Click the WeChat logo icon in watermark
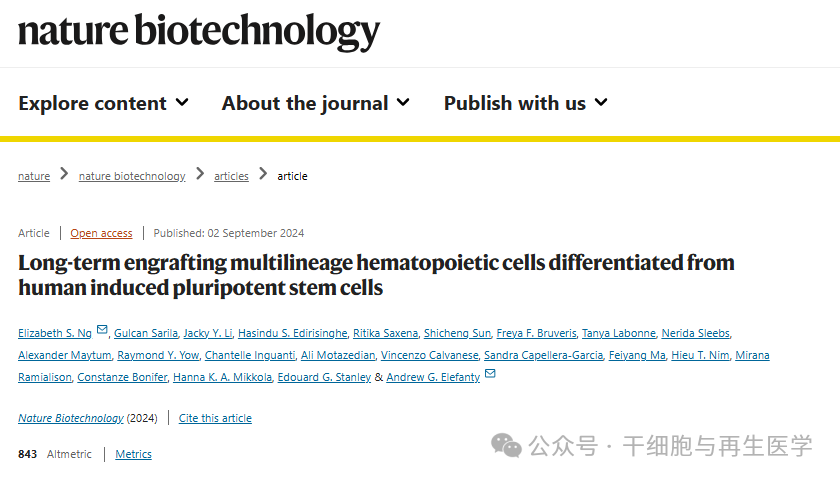Screen dimensions: 840x480 click(507, 445)
